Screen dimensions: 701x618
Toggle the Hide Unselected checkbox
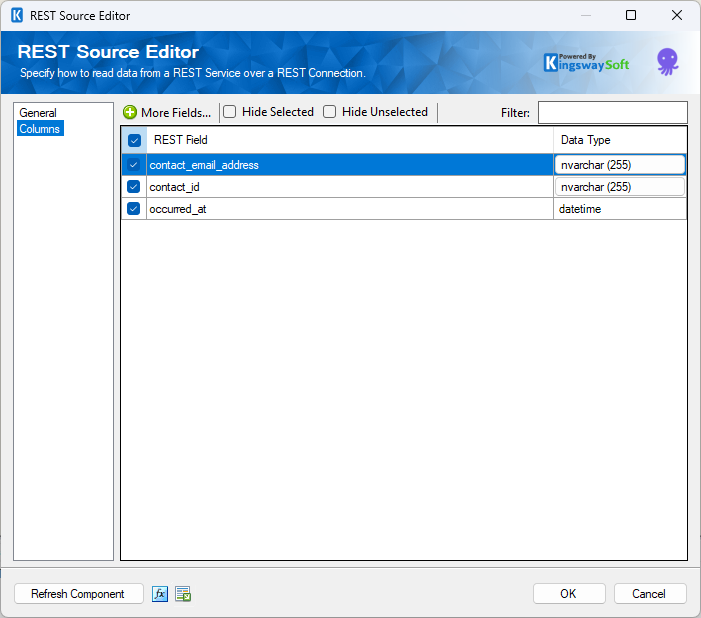(x=329, y=111)
